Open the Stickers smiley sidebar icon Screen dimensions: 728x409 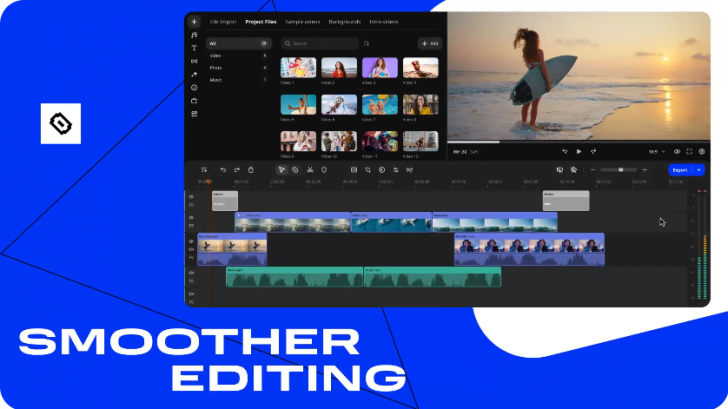coord(194,87)
